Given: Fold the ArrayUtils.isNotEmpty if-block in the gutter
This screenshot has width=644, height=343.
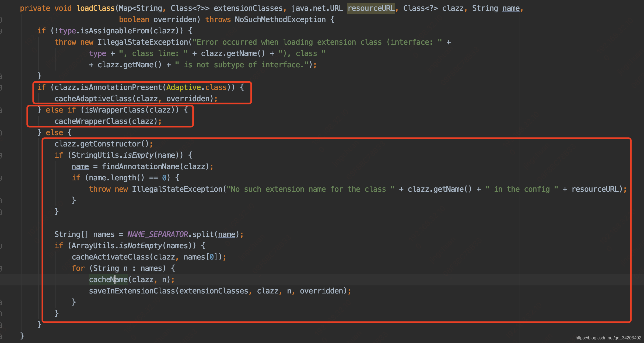Looking at the screenshot, I should tap(1, 246).
